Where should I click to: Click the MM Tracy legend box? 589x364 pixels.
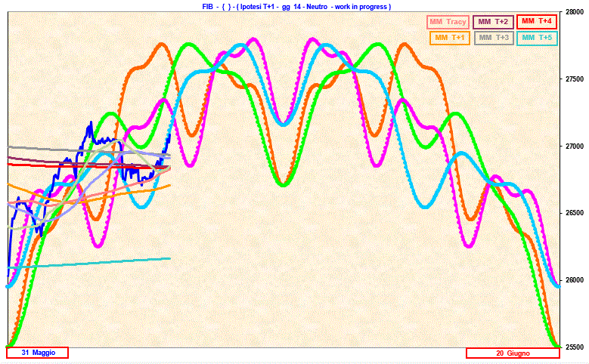(448, 22)
